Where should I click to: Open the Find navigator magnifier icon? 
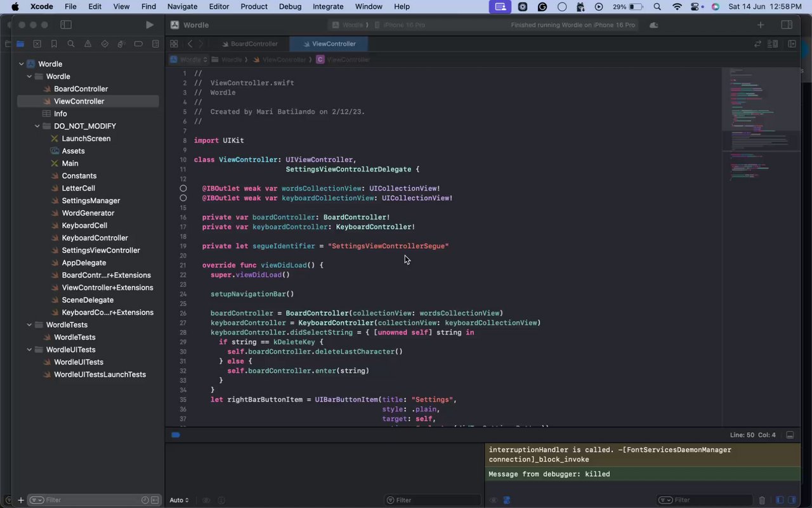pos(71,44)
